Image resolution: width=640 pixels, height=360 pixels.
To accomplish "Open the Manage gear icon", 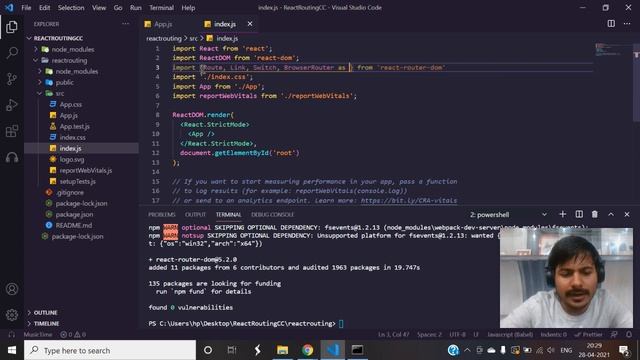I will (12, 315).
